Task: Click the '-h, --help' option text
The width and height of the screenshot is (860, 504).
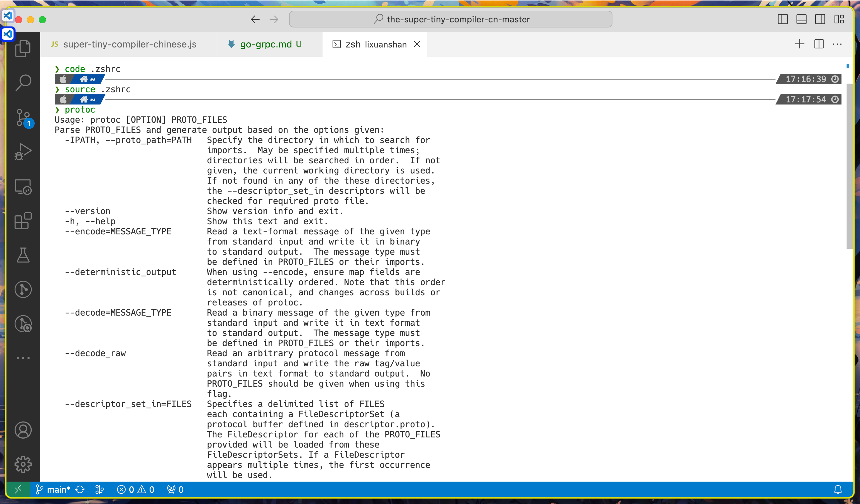Action: click(x=90, y=221)
